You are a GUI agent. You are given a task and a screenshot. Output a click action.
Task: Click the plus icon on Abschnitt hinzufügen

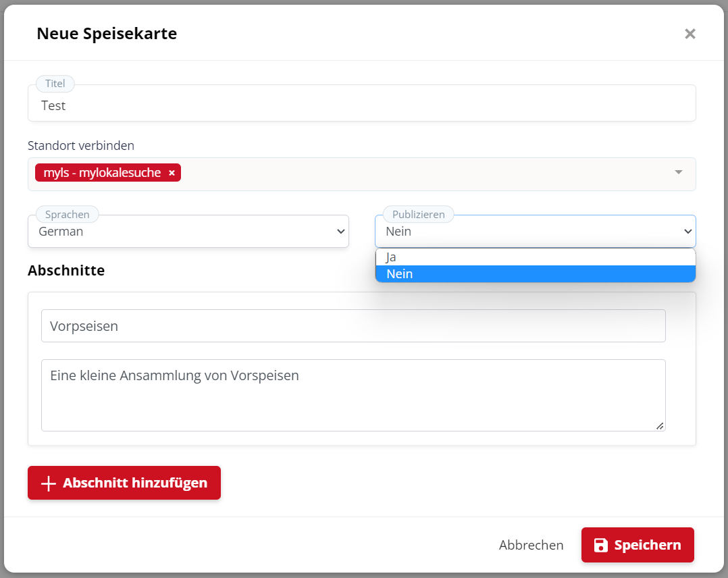point(48,483)
